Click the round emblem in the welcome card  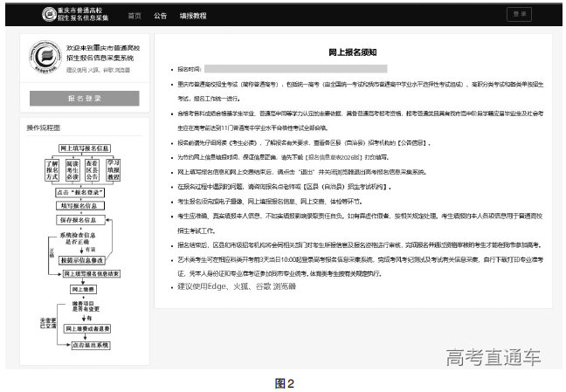pos(45,57)
